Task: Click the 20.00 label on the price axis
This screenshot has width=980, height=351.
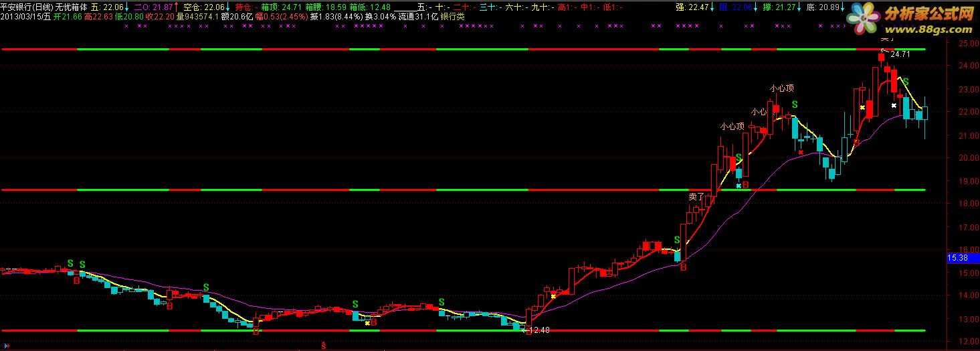Action: pyautogui.click(x=967, y=158)
